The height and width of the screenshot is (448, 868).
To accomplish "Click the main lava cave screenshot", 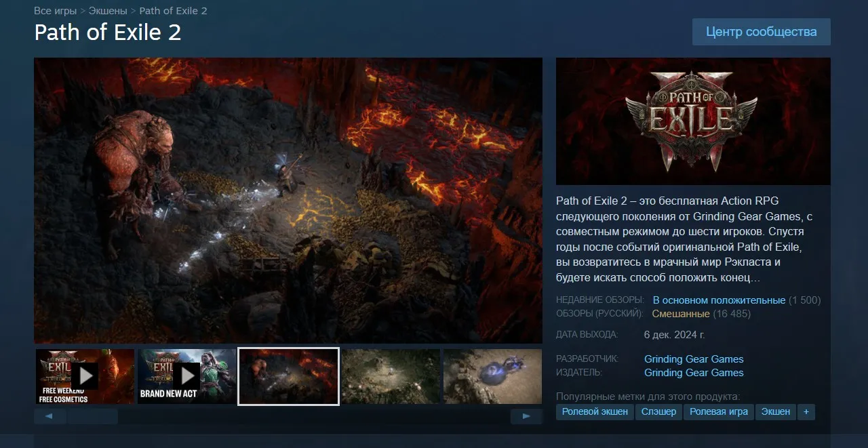I will point(288,201).
